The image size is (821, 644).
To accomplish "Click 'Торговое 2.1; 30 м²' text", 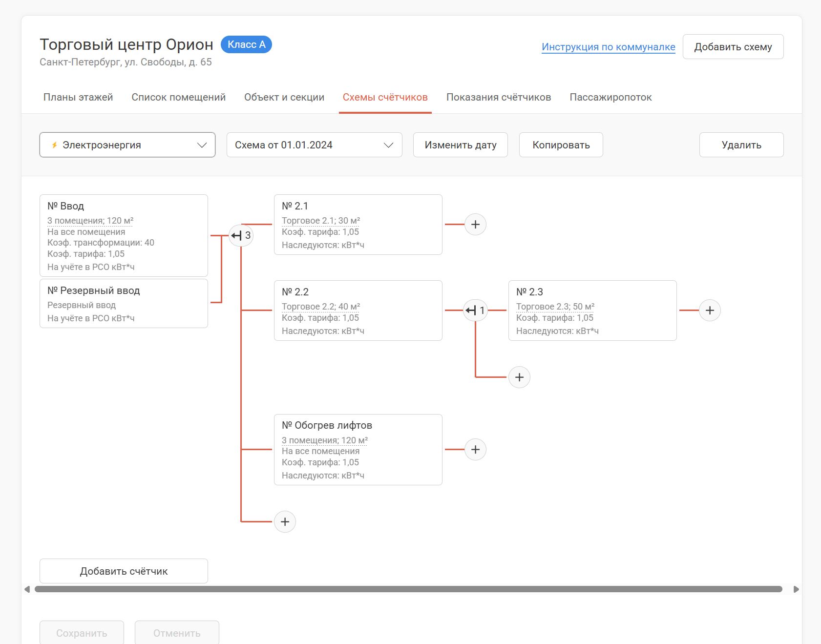I will pyautogui.click(x=321, y=221).
